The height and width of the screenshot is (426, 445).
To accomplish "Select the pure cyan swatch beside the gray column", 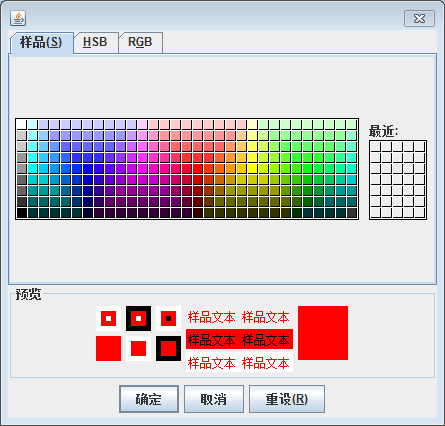I will point(33,169).
